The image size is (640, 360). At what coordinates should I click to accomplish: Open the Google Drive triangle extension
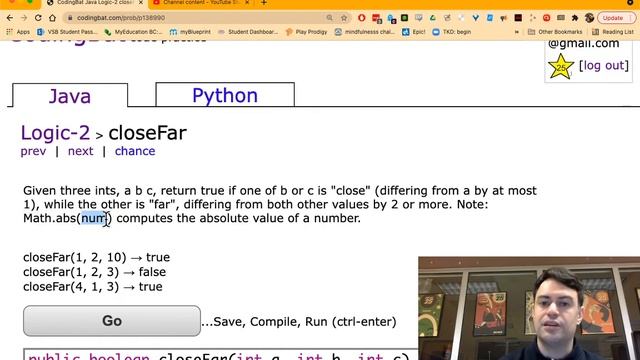[x=433, y=18]
